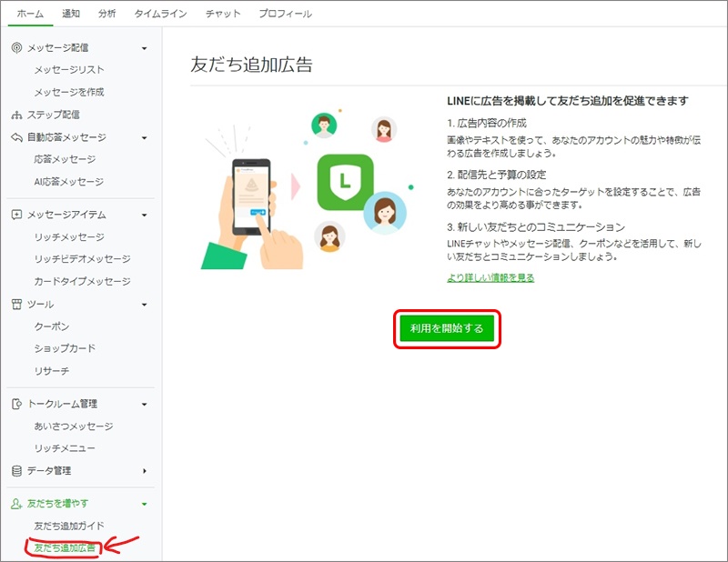
Task: Open the より詳しい情報を見る link
Action: tap(490, 277)
